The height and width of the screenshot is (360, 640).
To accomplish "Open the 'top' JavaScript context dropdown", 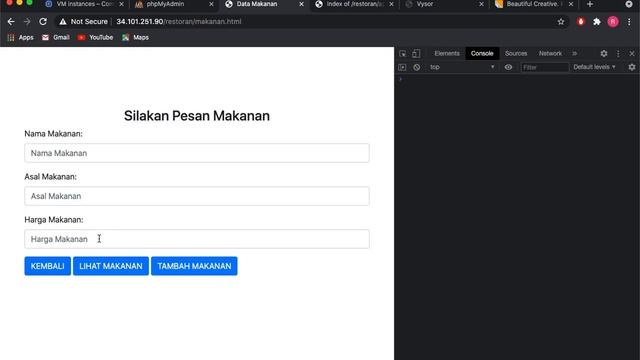I will (x=462, y=67).
